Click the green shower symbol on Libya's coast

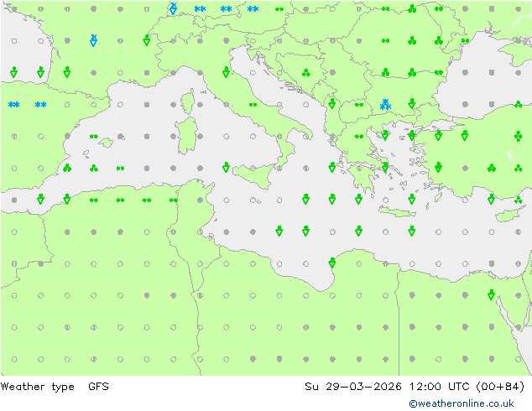(332, 263)
